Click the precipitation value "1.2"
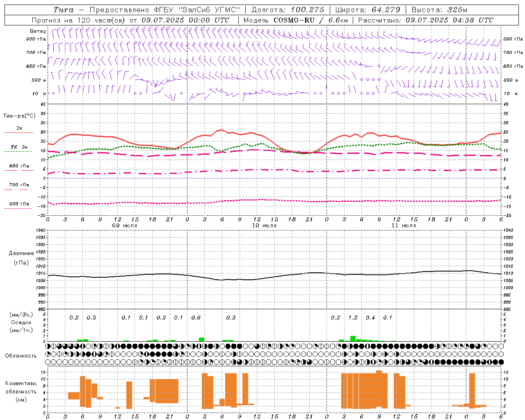Screen dimensions: 525x420 353,318
